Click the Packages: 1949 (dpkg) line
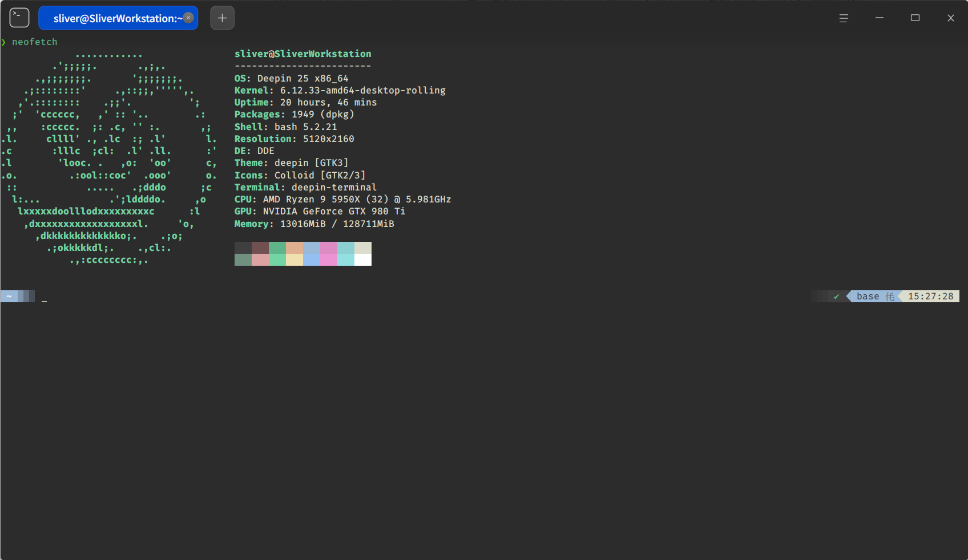This screenshot has width=968, height=560. pyautogui.click(x=295, y=115)
